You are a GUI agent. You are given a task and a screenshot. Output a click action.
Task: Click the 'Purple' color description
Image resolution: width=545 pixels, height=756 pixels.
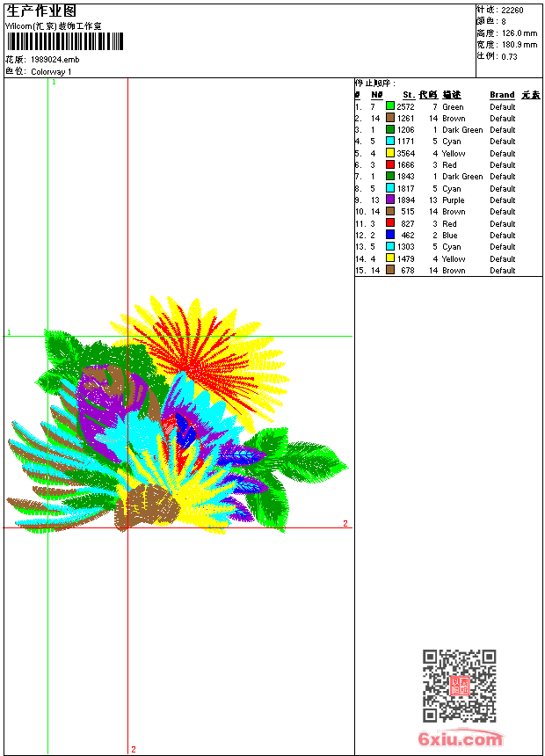454,200
